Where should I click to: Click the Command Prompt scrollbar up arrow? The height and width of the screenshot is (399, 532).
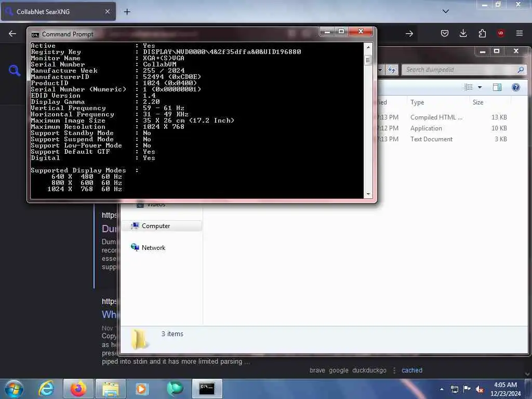(368, 47)
